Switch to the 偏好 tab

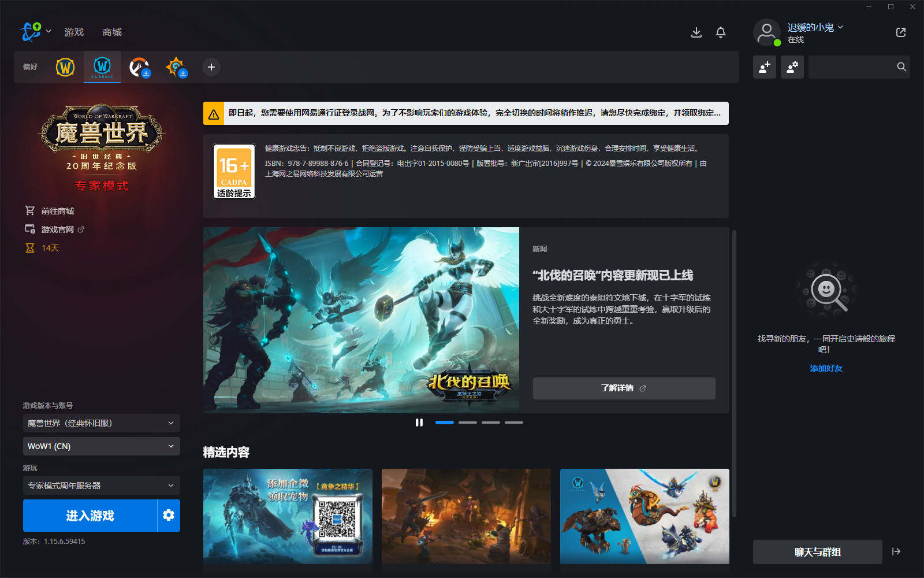click(31, 67)
